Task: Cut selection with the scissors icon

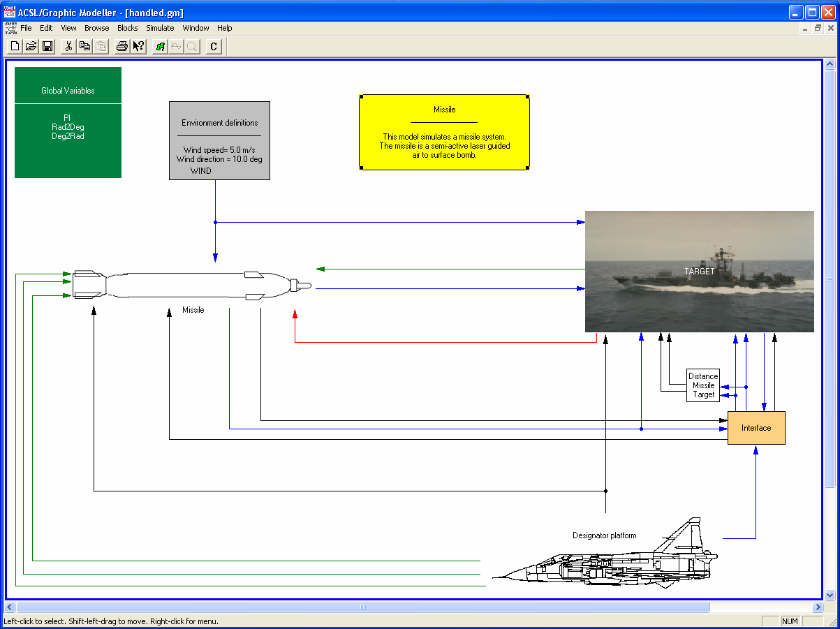Action: (68, 47)
